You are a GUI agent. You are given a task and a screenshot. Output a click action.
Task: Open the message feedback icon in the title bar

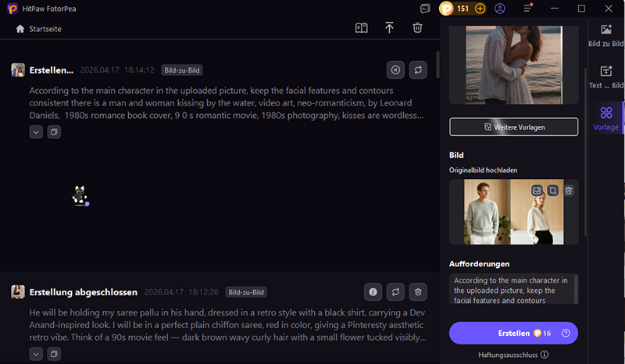coord(425,9)
